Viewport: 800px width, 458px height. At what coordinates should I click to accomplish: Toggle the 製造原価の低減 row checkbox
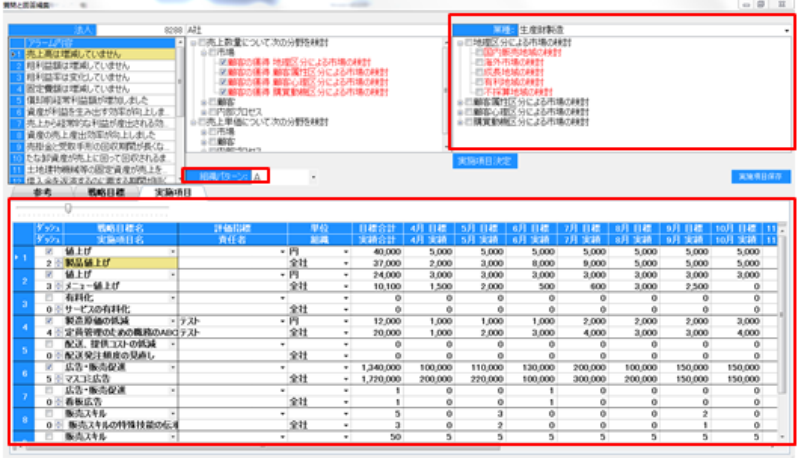[48, 320]
